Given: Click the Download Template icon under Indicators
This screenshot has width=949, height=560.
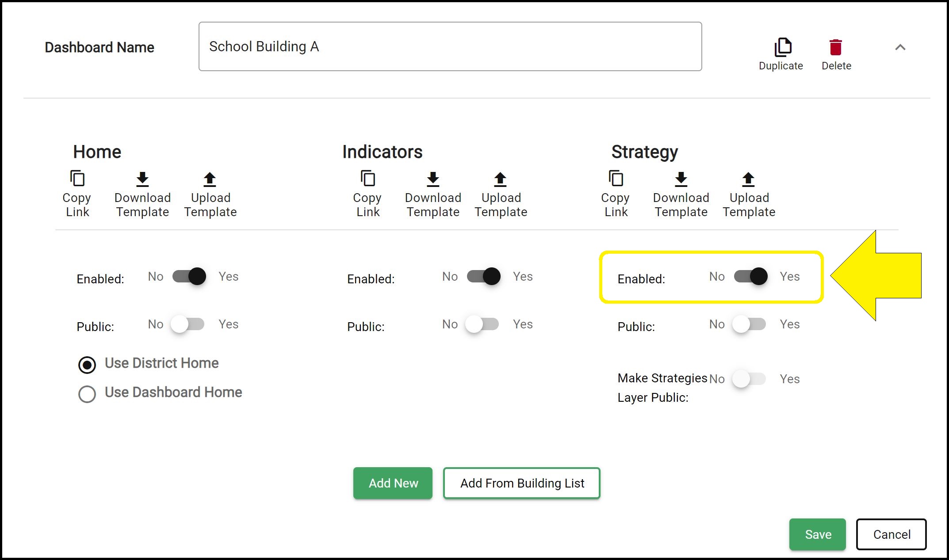Looking at the screenshot, I should coord(432,179).
